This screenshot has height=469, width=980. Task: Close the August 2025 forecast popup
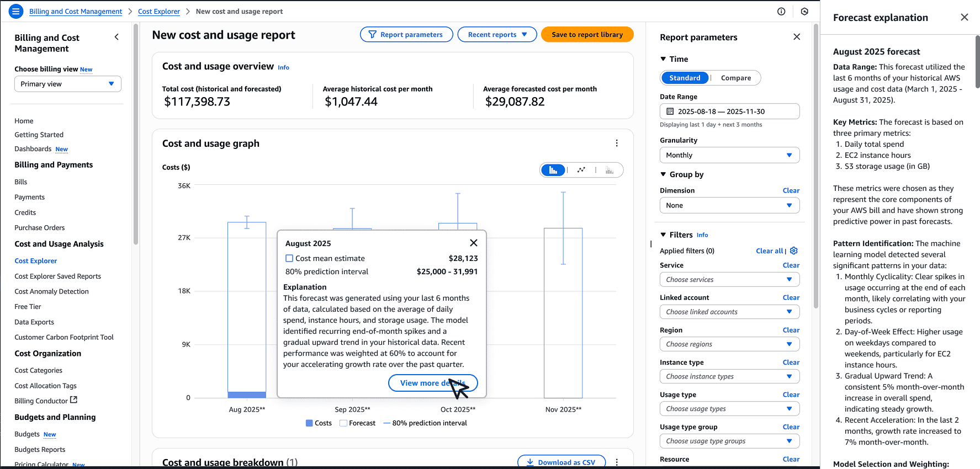(x=474, y=243)
